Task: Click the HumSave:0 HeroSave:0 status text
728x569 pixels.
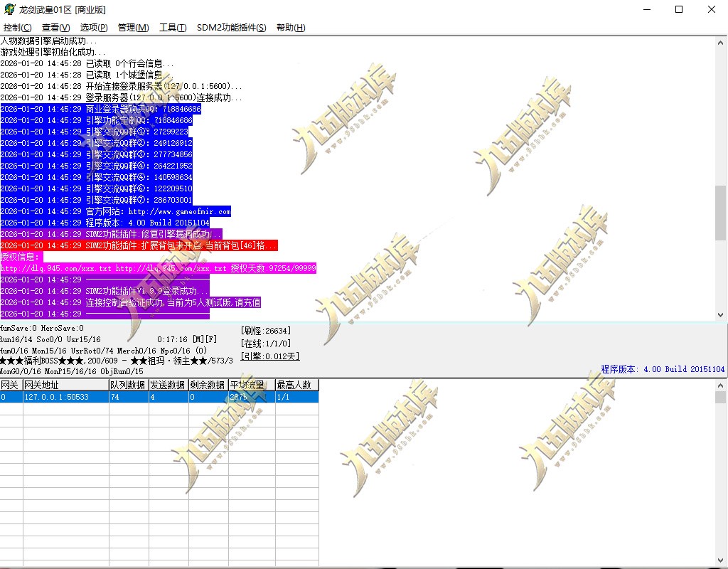Action: click(x=42, y=329)
